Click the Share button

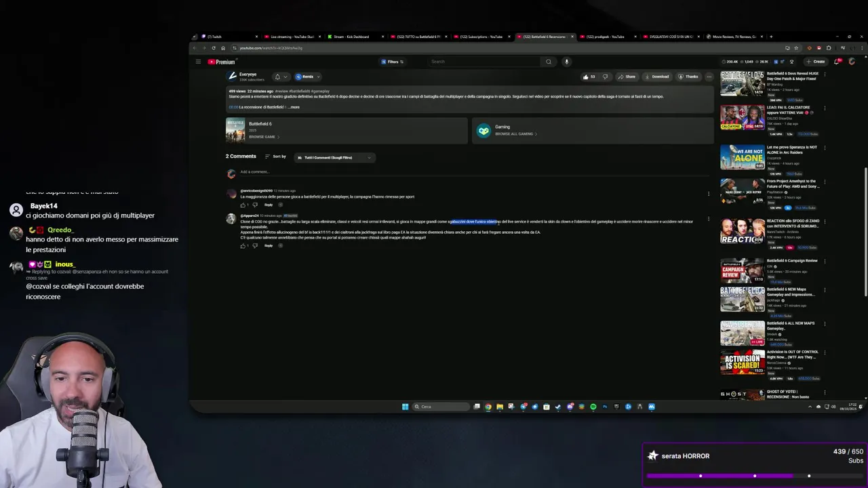(x=627, y=77)
